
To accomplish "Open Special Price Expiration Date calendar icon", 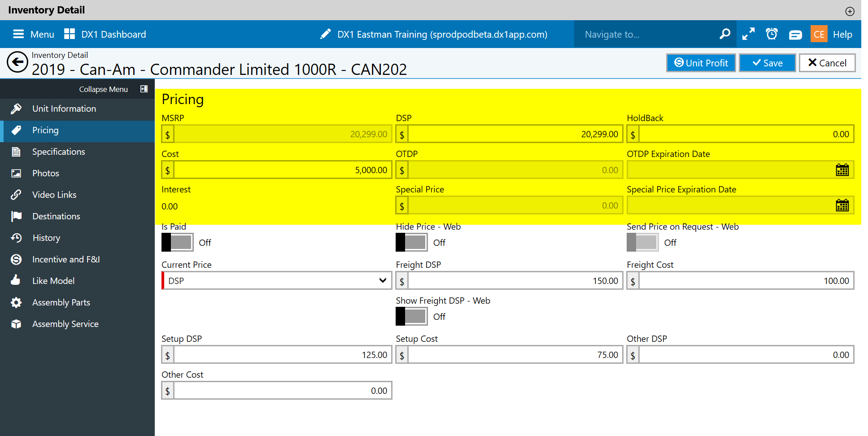I will point(842,205).
